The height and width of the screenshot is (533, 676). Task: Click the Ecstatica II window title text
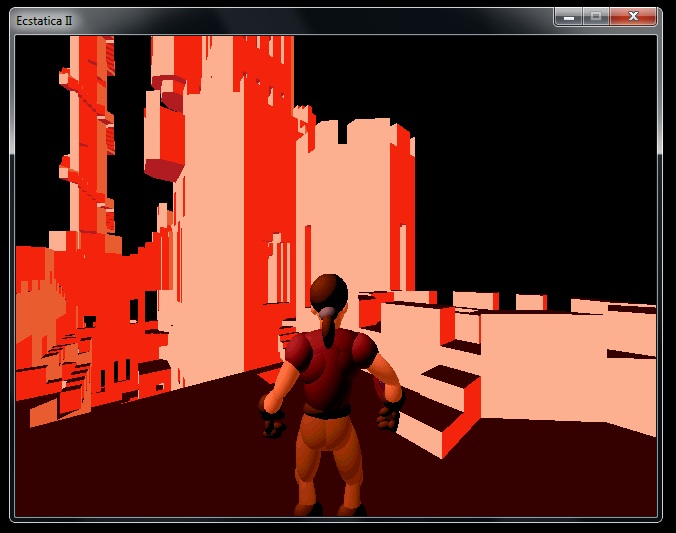click(x=44, y=21)
